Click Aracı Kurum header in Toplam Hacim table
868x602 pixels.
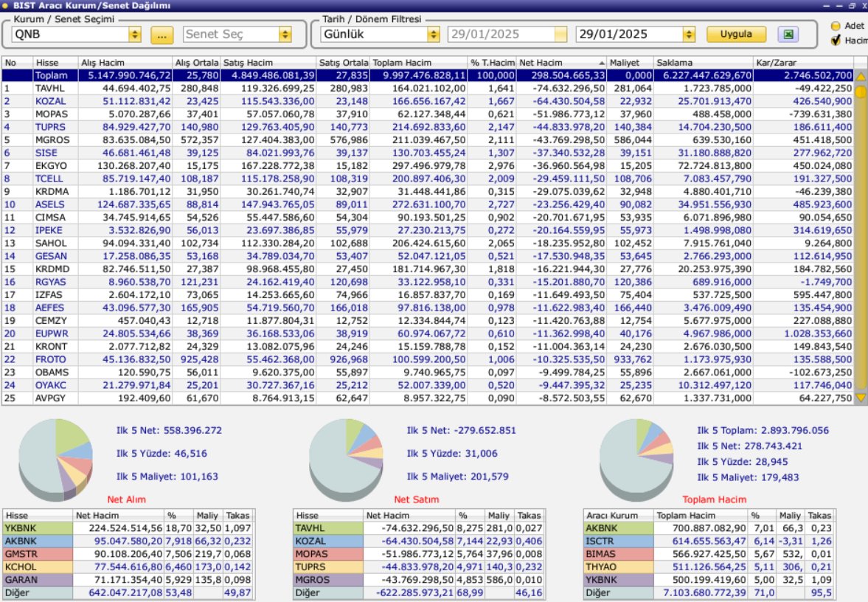pos(619,515)
